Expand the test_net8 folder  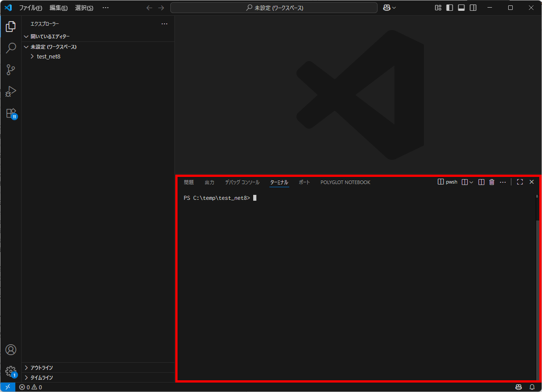[x=48, y=57]
